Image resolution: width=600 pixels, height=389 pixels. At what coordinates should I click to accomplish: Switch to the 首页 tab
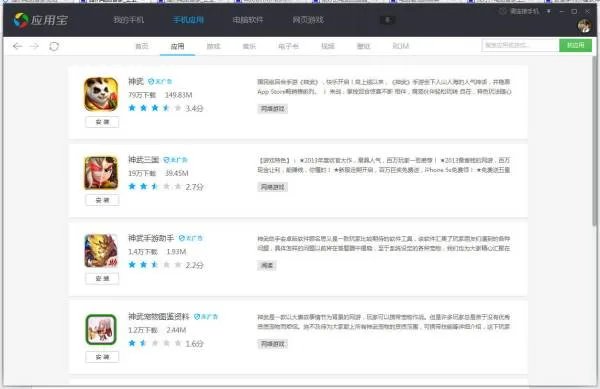point(142,46)
